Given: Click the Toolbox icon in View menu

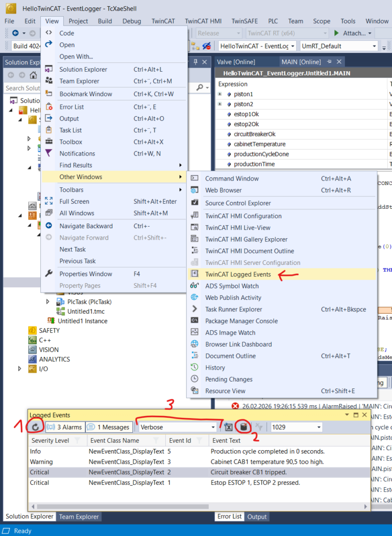Looking at the screenshot, I should click(x=49, y=142).
